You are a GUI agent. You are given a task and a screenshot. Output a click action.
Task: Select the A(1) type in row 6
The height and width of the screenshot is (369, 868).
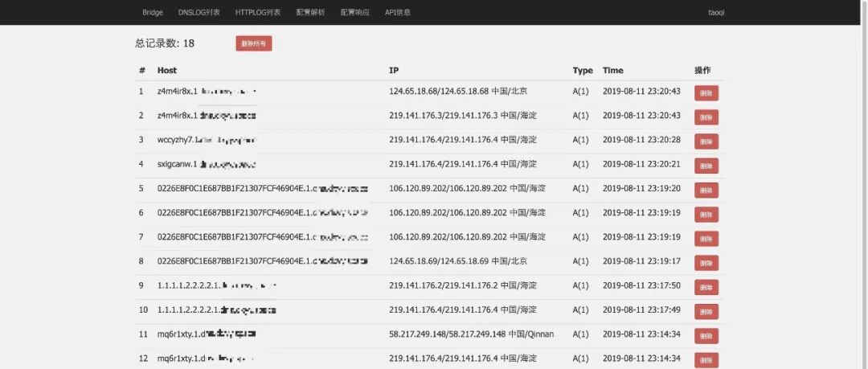[x=581, y=213]
